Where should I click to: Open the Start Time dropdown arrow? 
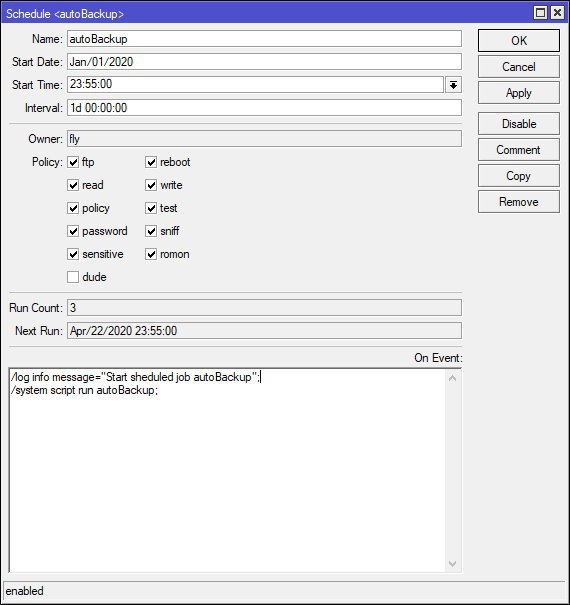point(453,85)
